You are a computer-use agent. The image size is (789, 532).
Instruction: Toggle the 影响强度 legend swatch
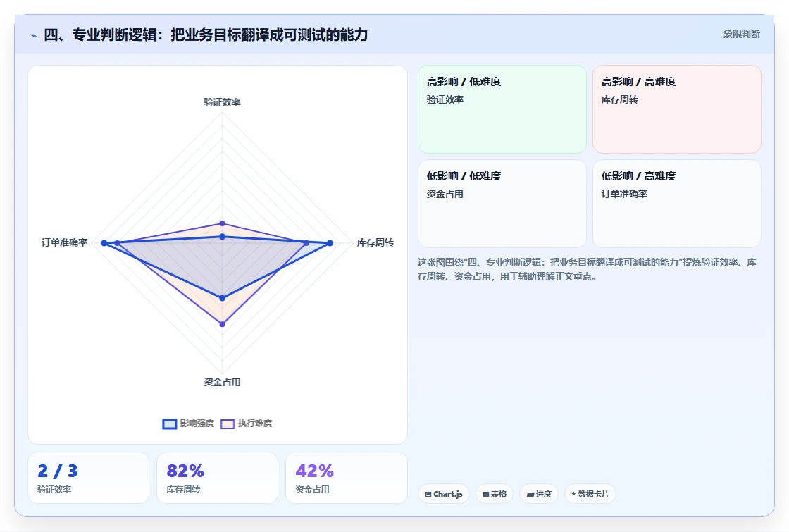(x=170, y=423)
